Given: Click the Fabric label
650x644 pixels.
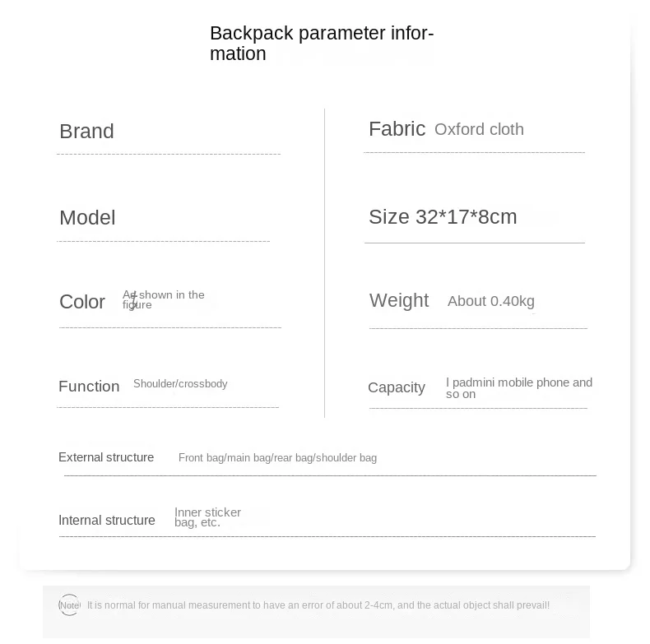Looking at the screenshot, I should click(x=397, y=129).
